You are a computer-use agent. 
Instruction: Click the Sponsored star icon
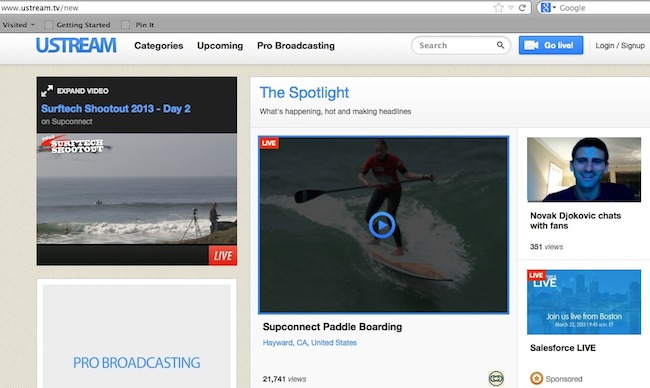tap(536, 378)
